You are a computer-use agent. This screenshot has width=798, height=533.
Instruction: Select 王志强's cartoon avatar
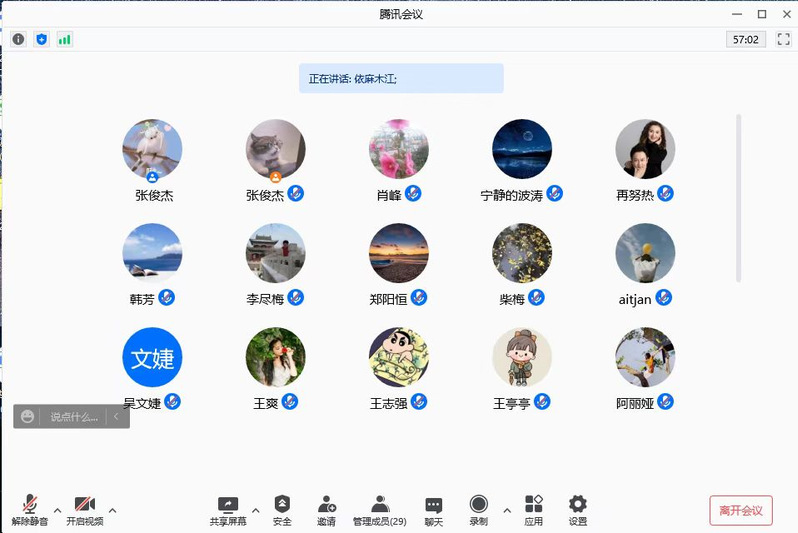point(399,357)
